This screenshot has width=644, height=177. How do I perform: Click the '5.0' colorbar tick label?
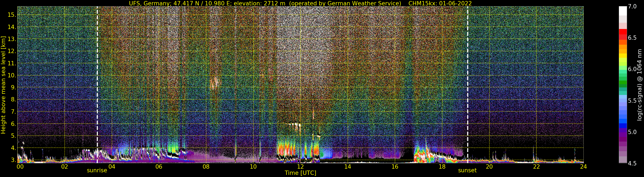point(632,132)
